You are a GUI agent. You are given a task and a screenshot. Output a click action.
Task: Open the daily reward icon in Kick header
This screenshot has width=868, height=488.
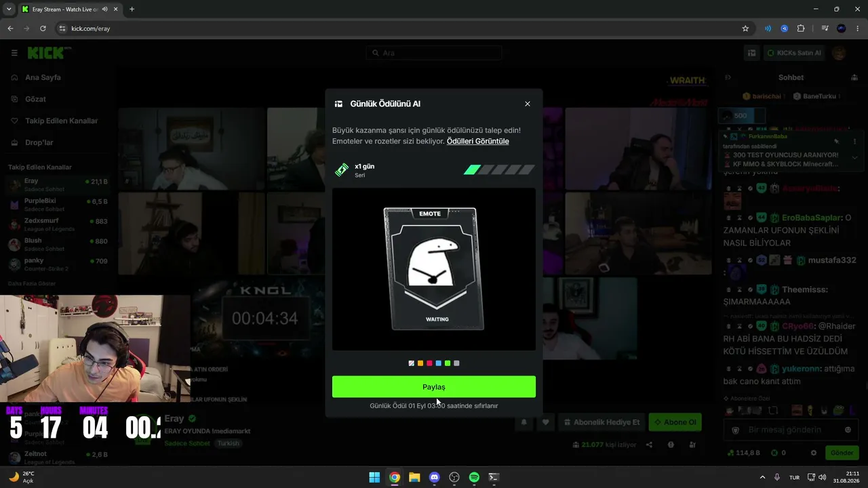coord(751,53)
